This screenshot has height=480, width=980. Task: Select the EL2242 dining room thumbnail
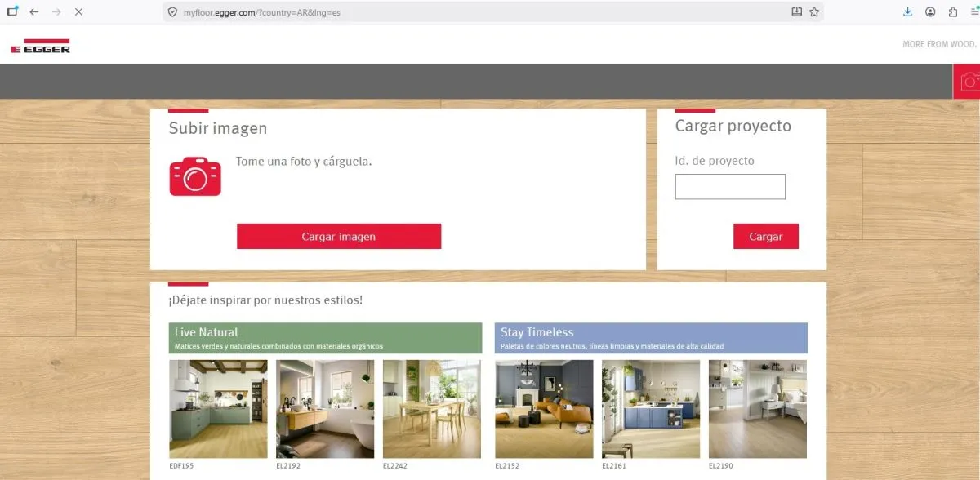point(432,409)
